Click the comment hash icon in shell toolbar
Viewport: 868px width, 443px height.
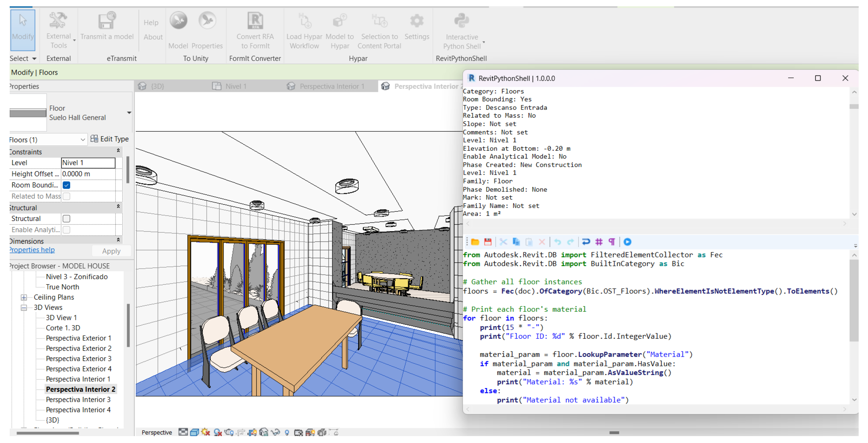(599, 242)
